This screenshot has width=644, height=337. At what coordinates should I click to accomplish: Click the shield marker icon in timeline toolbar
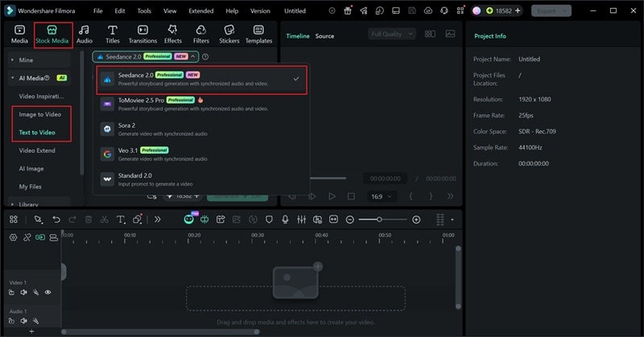point(269,220)
